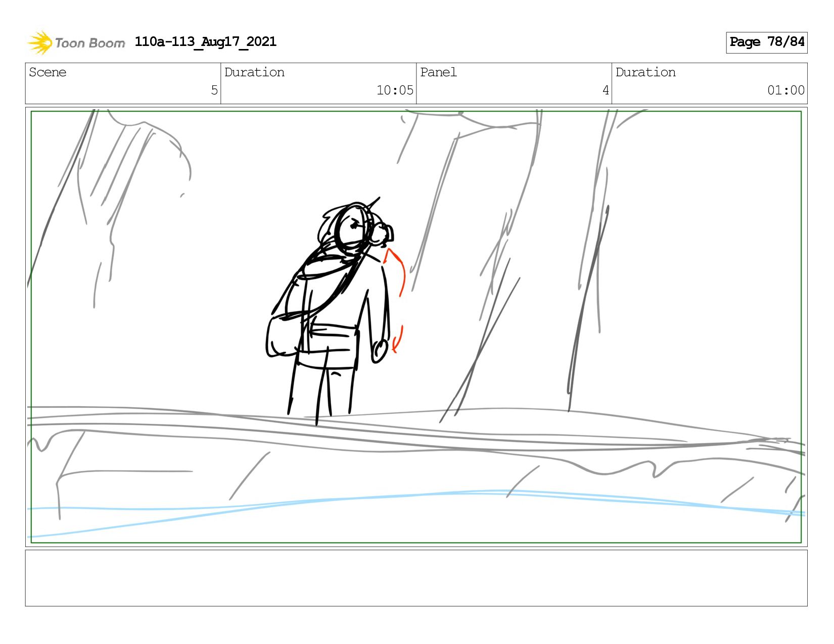Viewport: 834px width, 644px height.
Task: Click the Scene label
Action: pyautogui.click(x=48, y=72)
